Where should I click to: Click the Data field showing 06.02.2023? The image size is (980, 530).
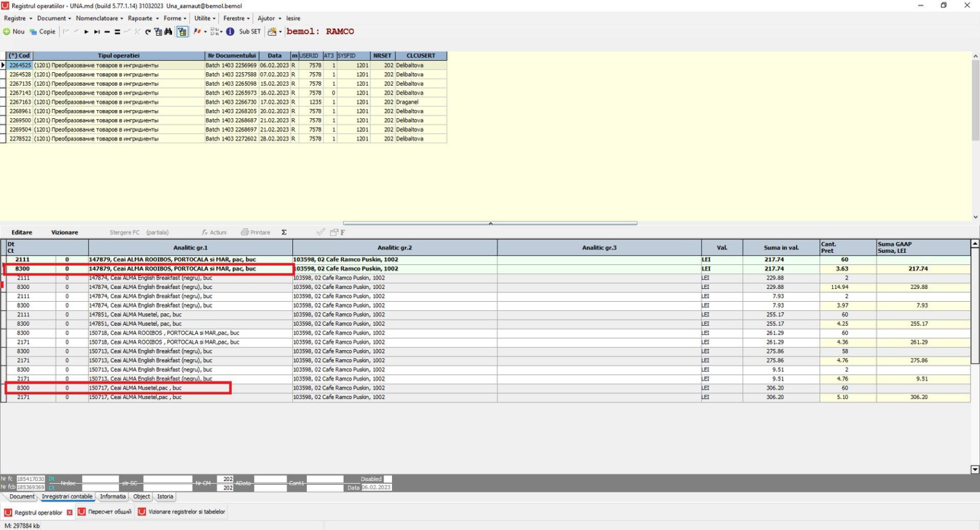pos(376,488)
